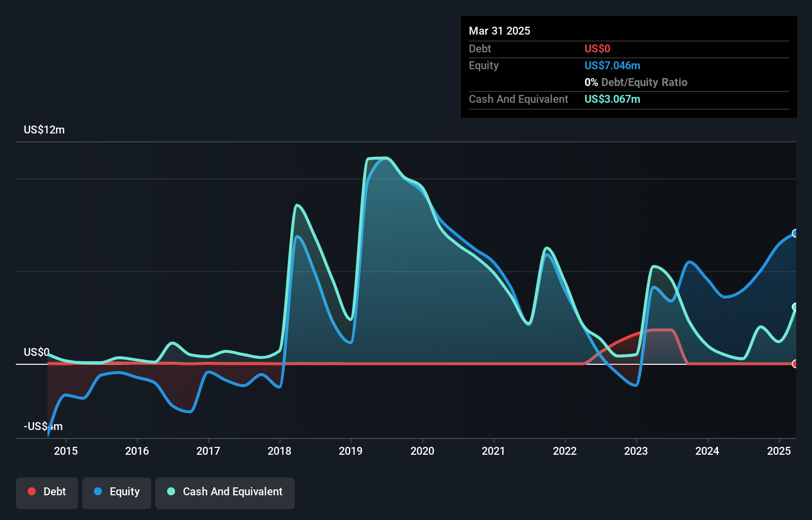Select the 2018 x-axis label
This screenshot has width=812, height=520.
tap(279, 451)
